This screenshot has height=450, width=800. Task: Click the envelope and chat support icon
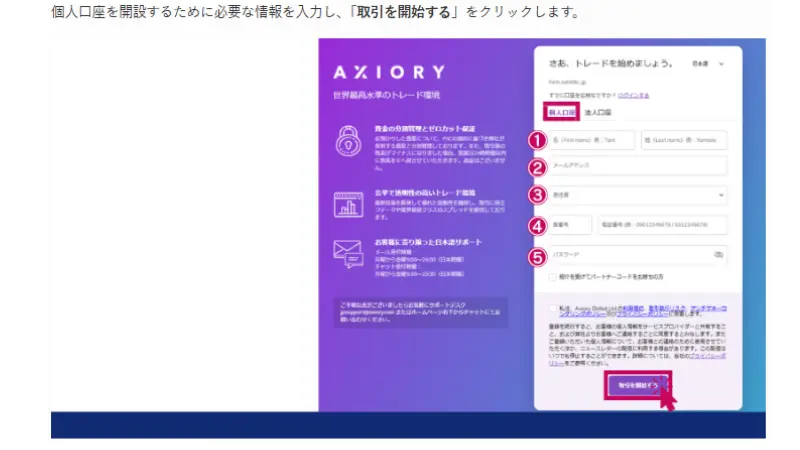click(x=348, y=254)
